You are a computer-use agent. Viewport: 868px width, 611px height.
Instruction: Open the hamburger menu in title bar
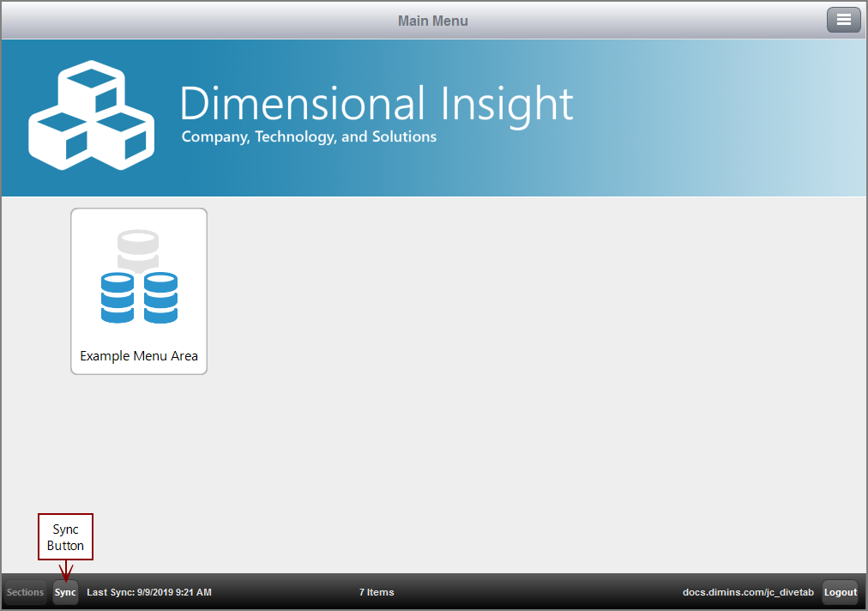point(843,20)
